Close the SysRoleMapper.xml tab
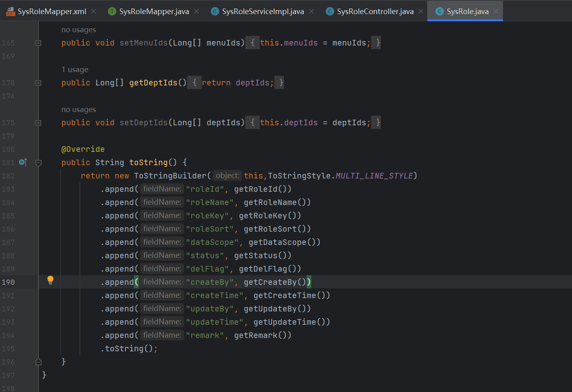572x392 pixels. (94, 12)
